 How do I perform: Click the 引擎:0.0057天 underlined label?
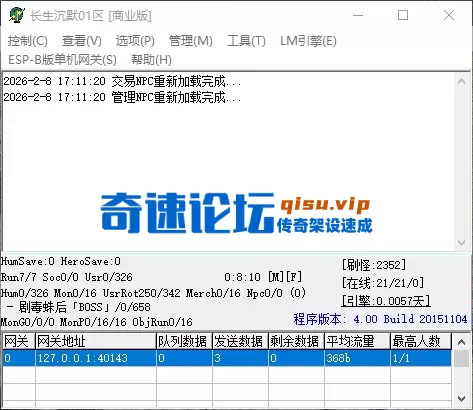pos(386,301)
